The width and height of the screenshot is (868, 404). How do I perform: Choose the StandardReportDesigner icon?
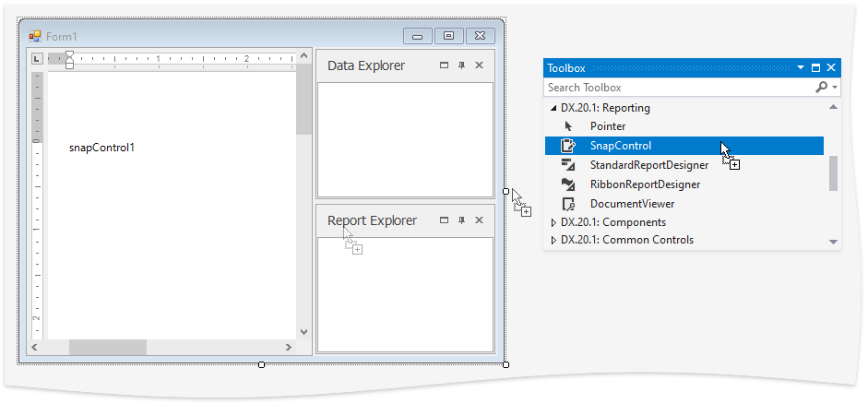[569, 165]
